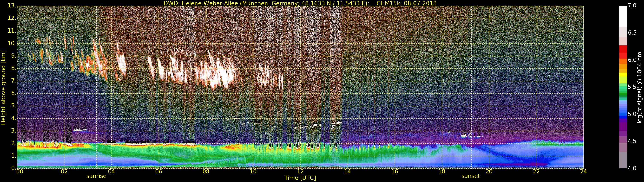The image size is (644, 182).
Task: Click the Height above ground [km] label
Action: 3,88
